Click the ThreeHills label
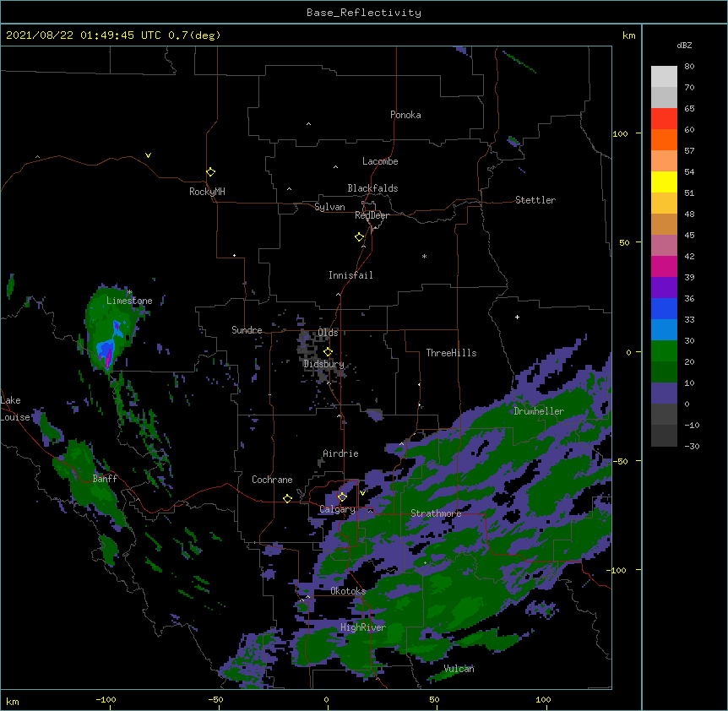This screenshot has height=711, width=728. (x=451, y=353)
